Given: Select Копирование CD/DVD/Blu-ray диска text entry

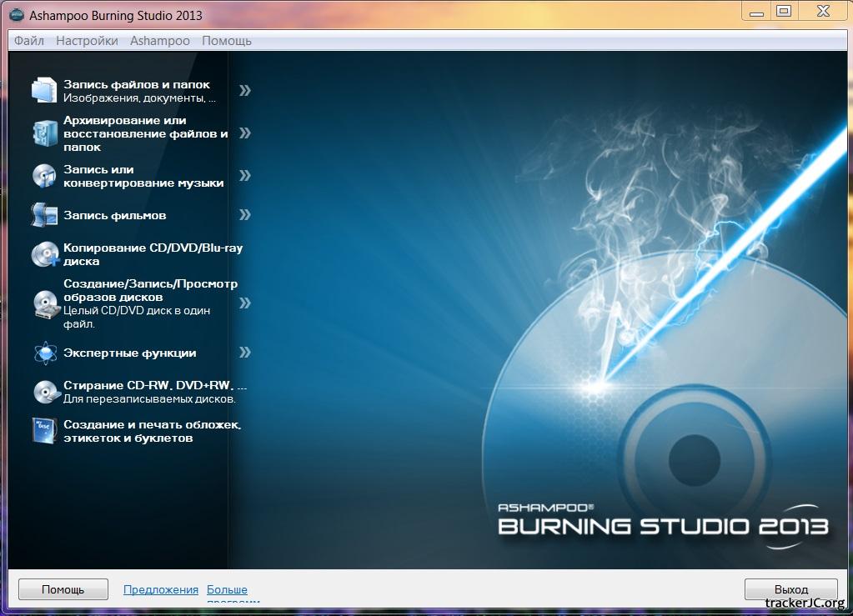Looking at the screenshot, I should 153,254.
